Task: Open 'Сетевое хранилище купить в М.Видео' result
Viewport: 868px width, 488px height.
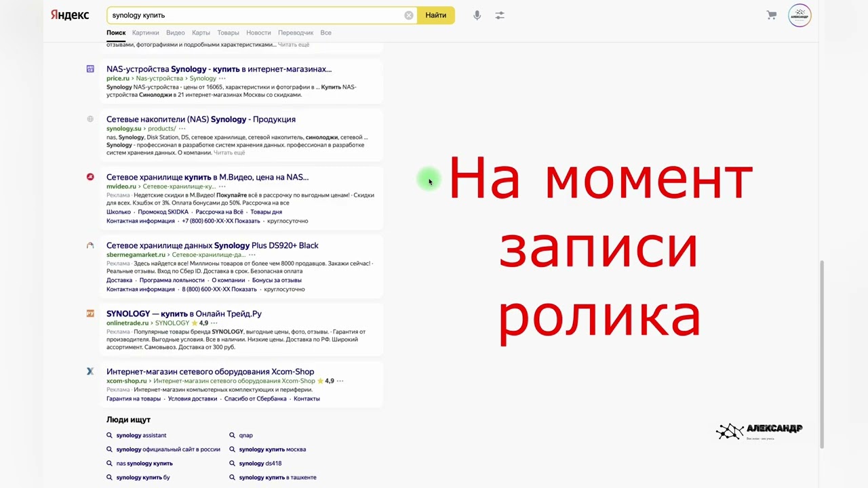Action: (x=208, y=177)
